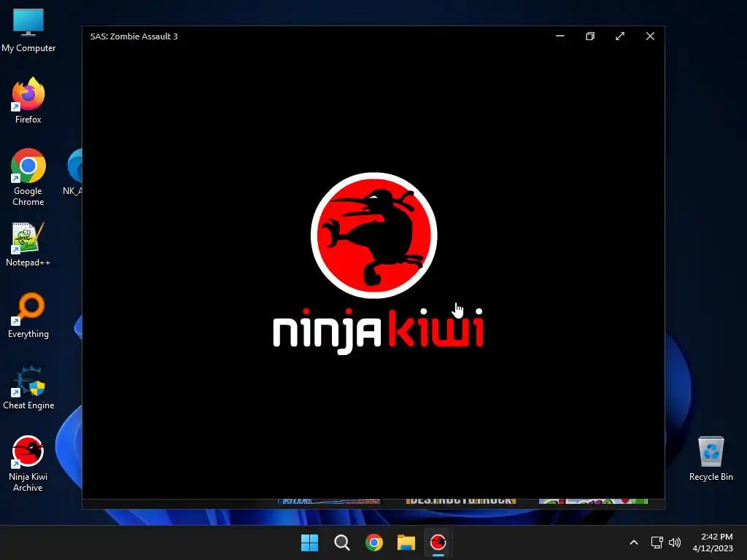This screenshot has width=747, height=560.
Task: Close the SAS: Zombie Assault 3 window
Action: click(x=650, y=36)
